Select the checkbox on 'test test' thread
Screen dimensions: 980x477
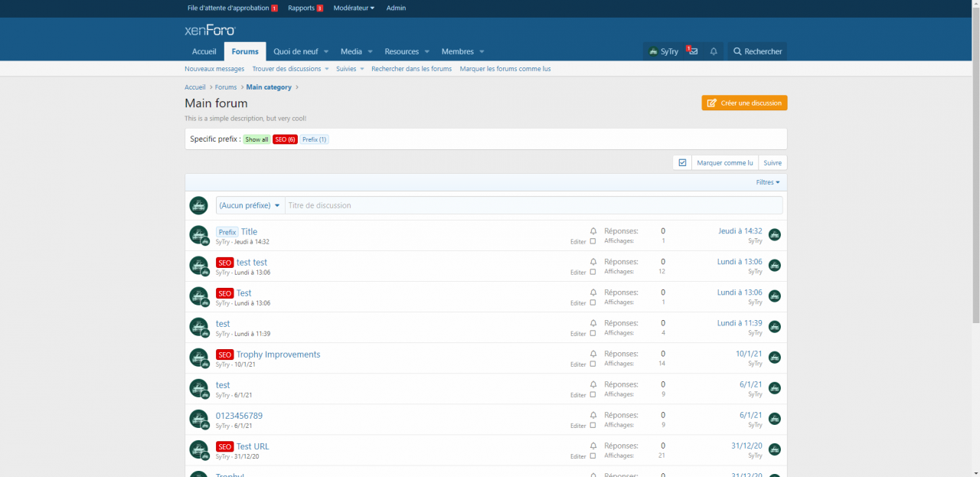593,272
